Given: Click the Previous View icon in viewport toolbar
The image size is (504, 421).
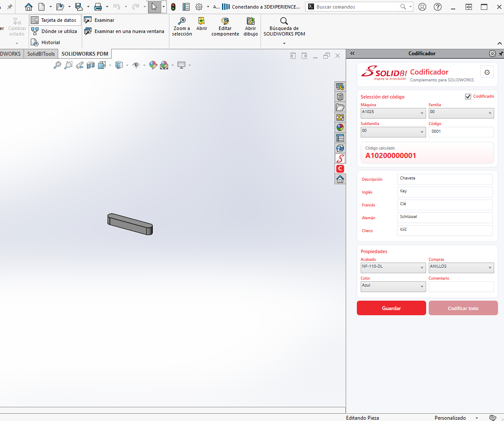Looking at the screenshot, I should pos(80,66).
